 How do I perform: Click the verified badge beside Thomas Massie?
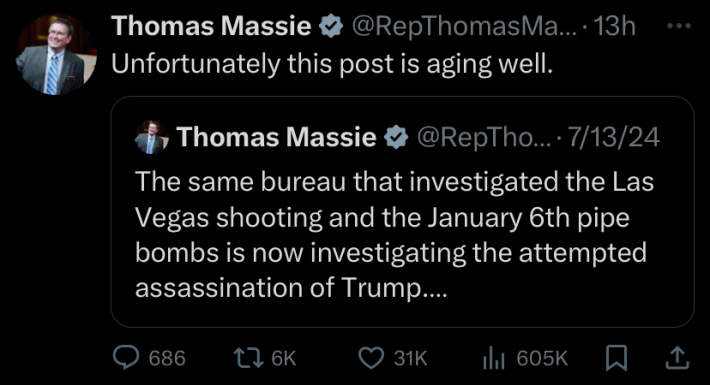pos(331,26)
